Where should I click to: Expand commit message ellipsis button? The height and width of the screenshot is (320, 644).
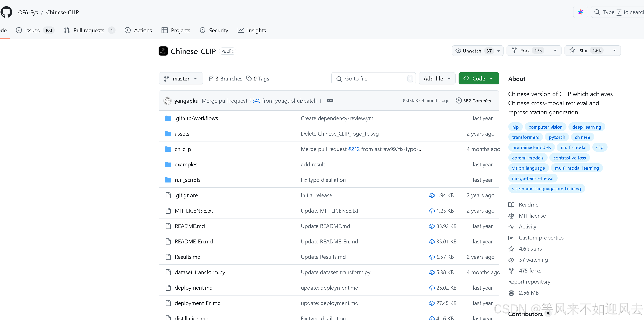[x=330, y=100]
